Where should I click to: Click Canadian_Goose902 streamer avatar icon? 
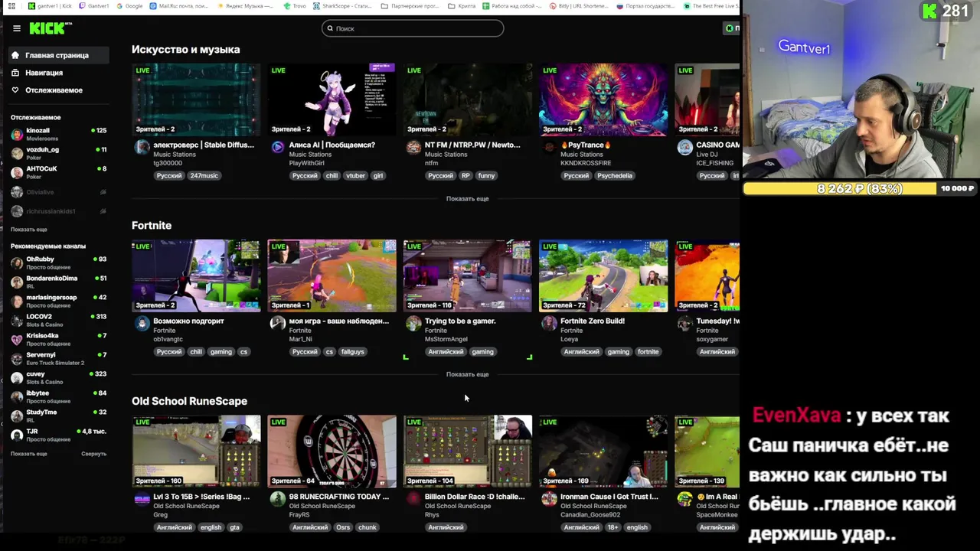click(549, 499)
